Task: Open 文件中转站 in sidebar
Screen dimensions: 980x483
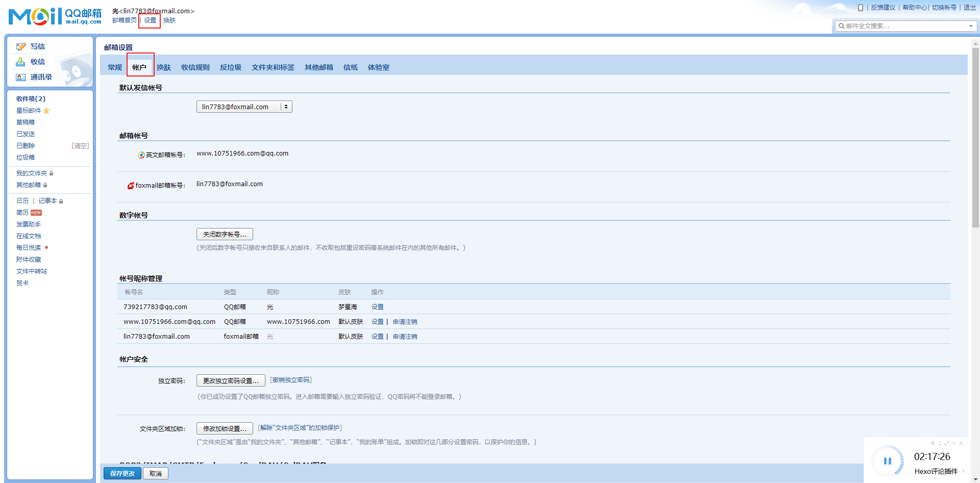Action: point(32,271)
